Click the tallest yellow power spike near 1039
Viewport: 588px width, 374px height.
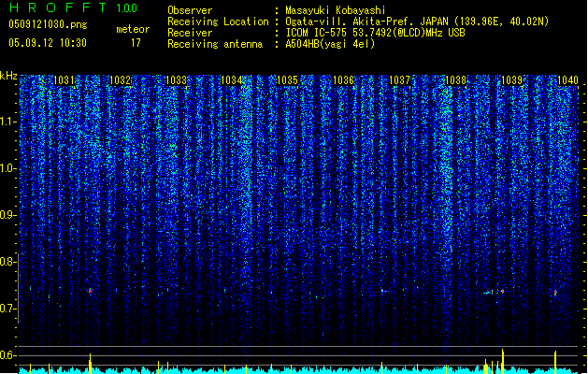coord(503,361)
